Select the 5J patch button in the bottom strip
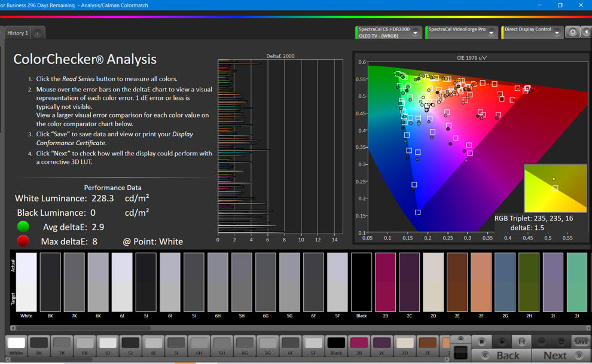This screenshot has height=364, width=592. click(x=130, y=346)
